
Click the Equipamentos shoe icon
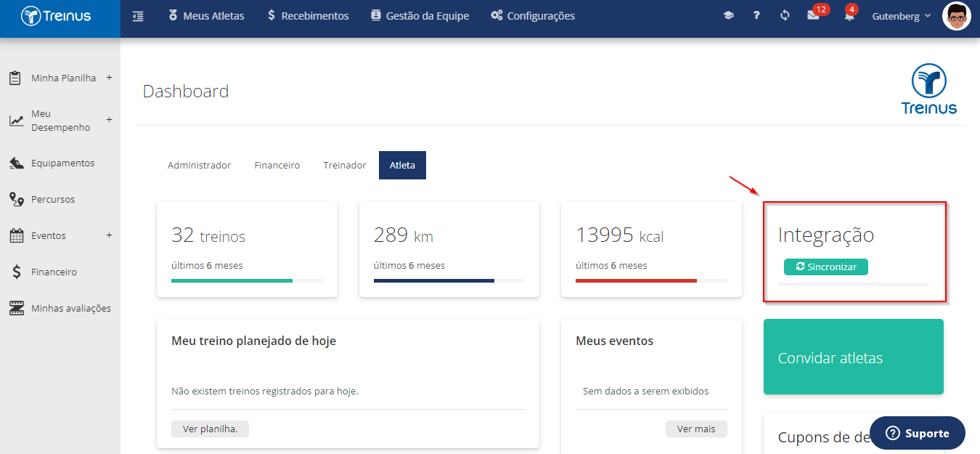coord(17,163)
